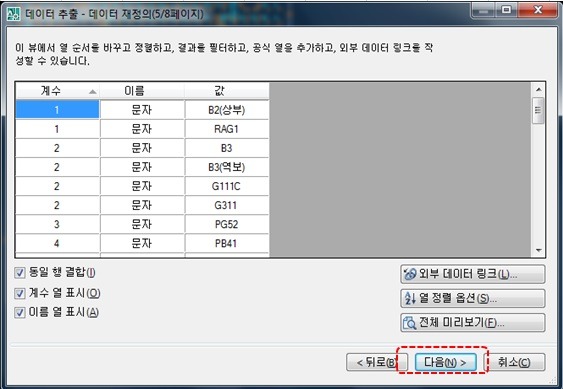563x389 pixels.
Task: Click the vertical scrollbar thumb
Action: point(538,110)
